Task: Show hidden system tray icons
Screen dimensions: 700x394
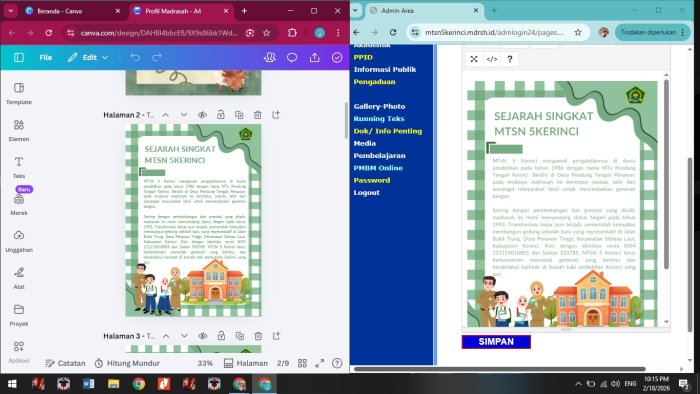Action: click(578, 383)
